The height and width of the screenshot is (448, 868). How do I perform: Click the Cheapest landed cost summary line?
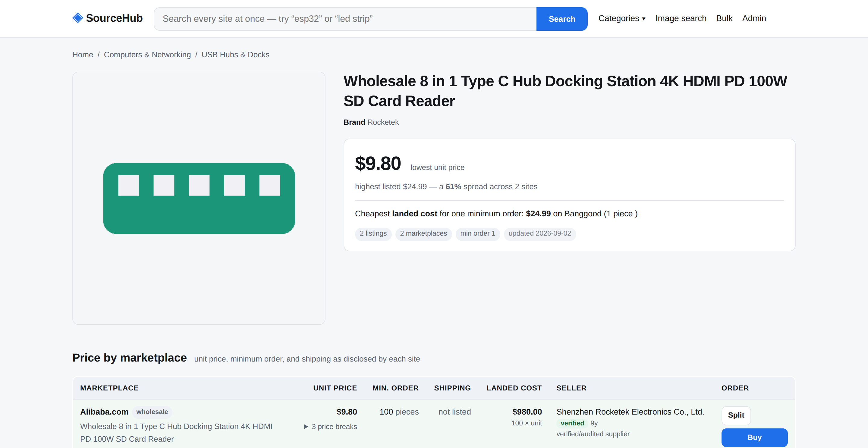[496, 214]
